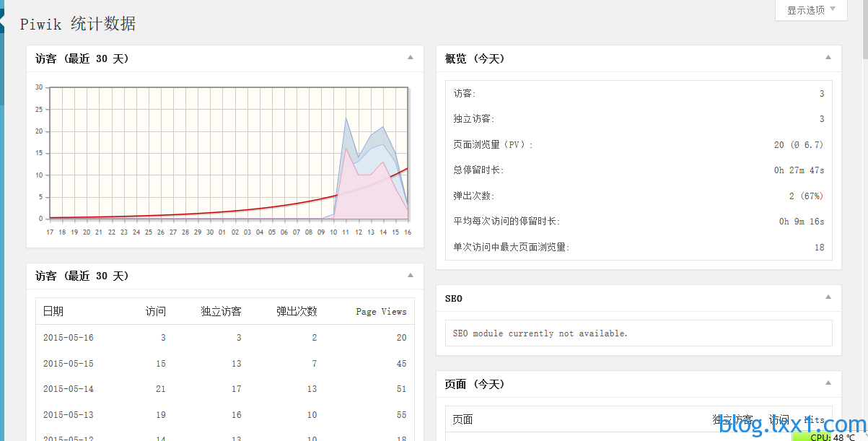This screenshot has width=868, height=441.
Task: Select the 2015-05-16 date row
Action: point(68,338)
